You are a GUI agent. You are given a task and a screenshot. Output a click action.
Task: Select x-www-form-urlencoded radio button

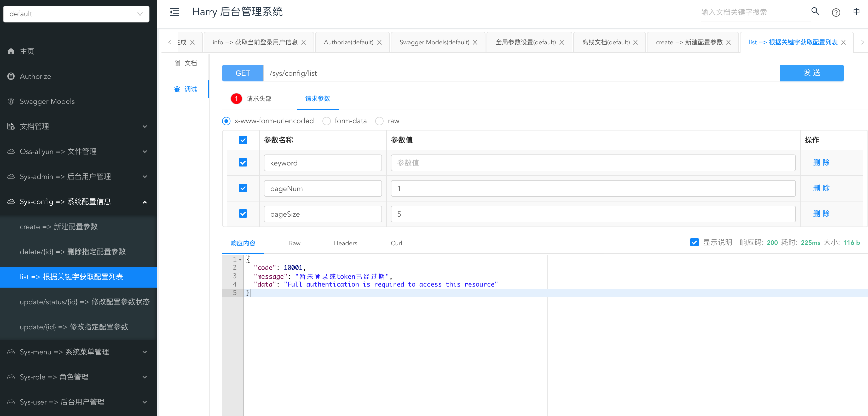click(227, 121)
